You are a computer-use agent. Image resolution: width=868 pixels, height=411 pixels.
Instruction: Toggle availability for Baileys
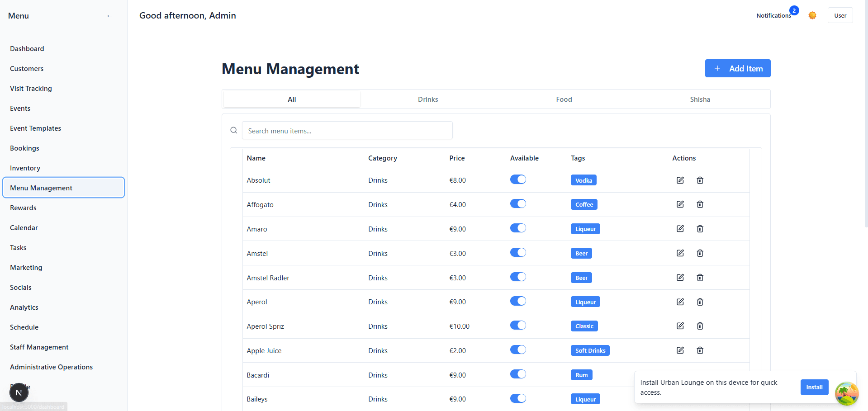(x=518, y=399)
